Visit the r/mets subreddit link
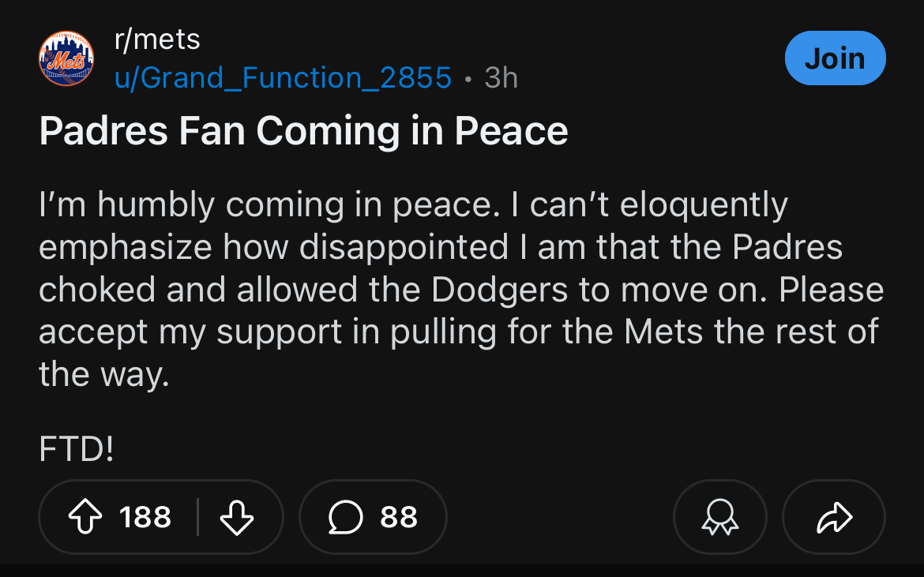 tap(157, 40)
